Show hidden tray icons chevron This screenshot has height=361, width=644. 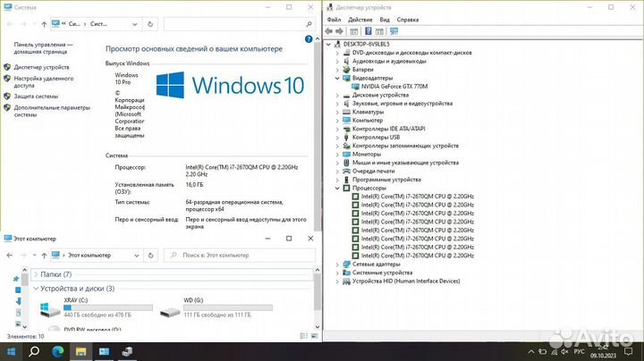coord(531,352)
